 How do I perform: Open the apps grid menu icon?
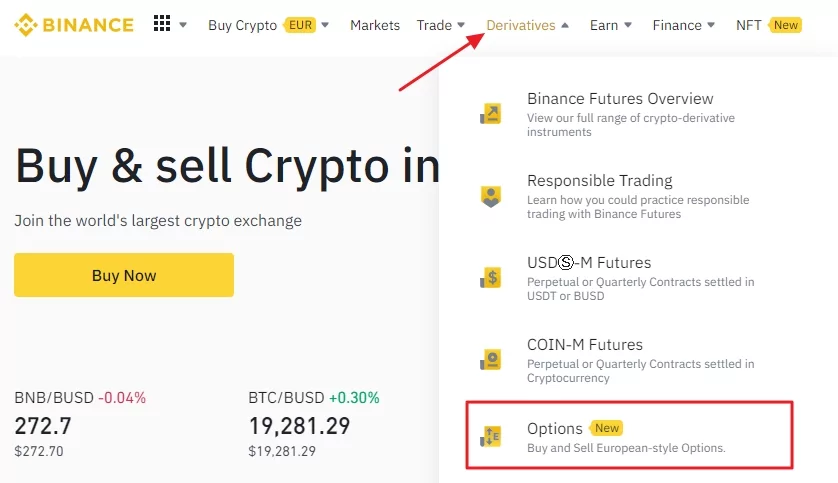click(x=162, y=24)
